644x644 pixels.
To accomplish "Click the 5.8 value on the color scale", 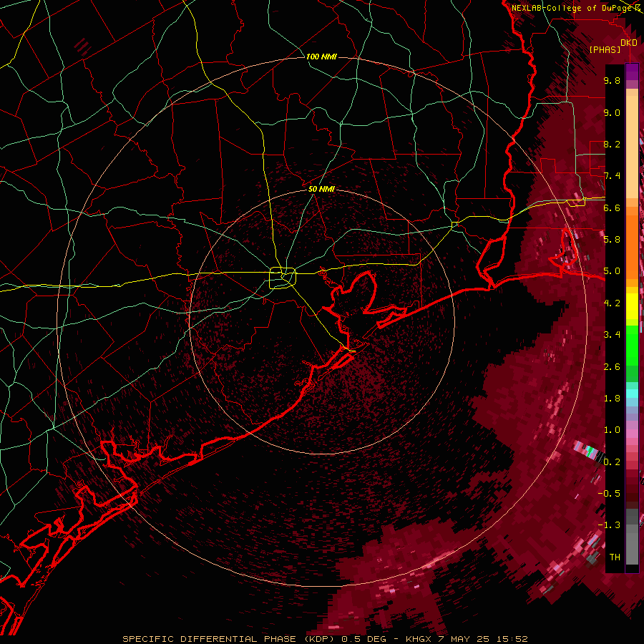I will (612, 240).
